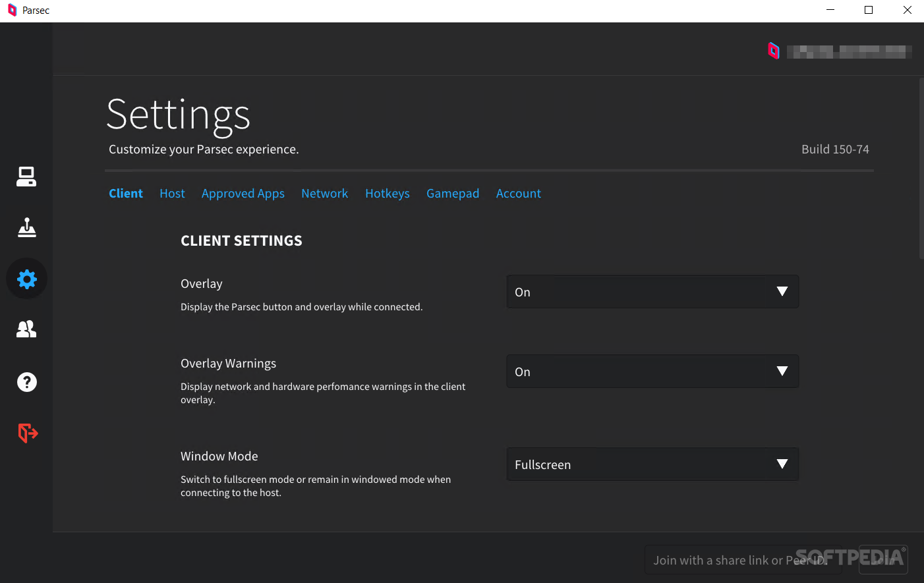Image resolution: width=924 pixels, height=583 pixels.
Task: Click 'Display the Parsec button and overlay' description
Action: [x=302, y=307]
